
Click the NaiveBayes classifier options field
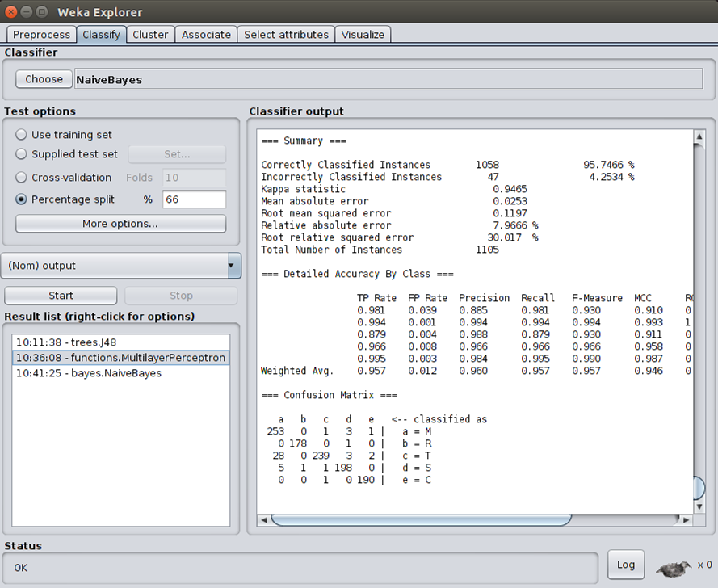(388, 79)
